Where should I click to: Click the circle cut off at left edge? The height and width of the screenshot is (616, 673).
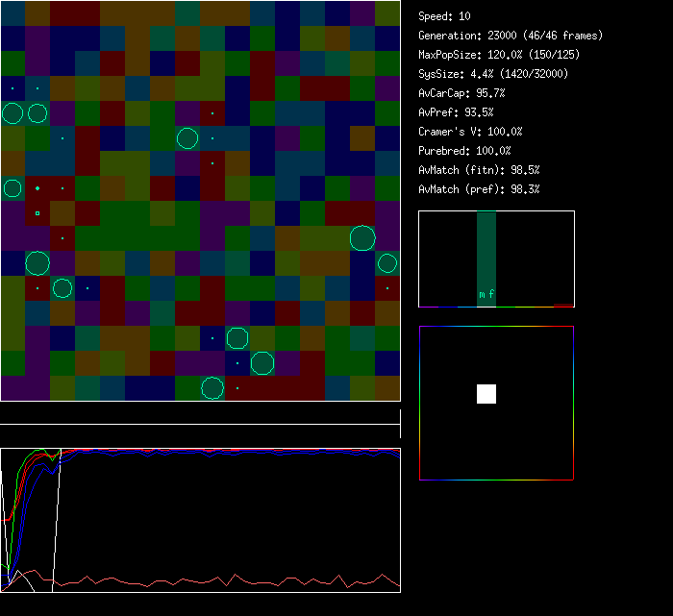click(x=12, y=188)
